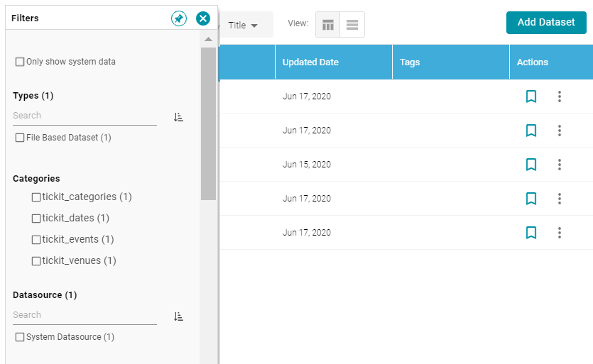Image resolution: width=593 pixels, height=364 pixels.
Task: Click the Types search field
Action: (85, 116)
